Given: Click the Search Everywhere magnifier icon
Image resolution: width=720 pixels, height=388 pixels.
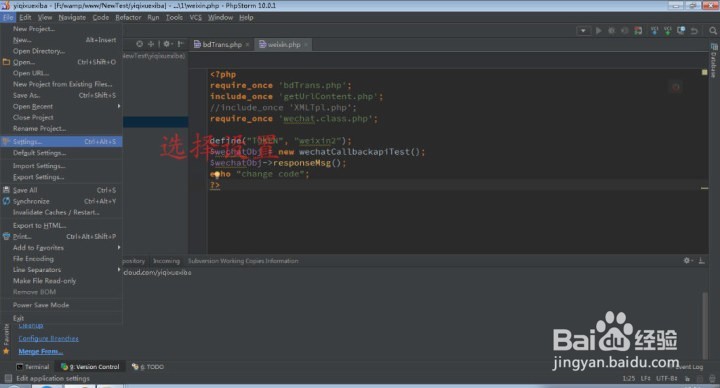Looking at the screenshot, I should (713, 31).
